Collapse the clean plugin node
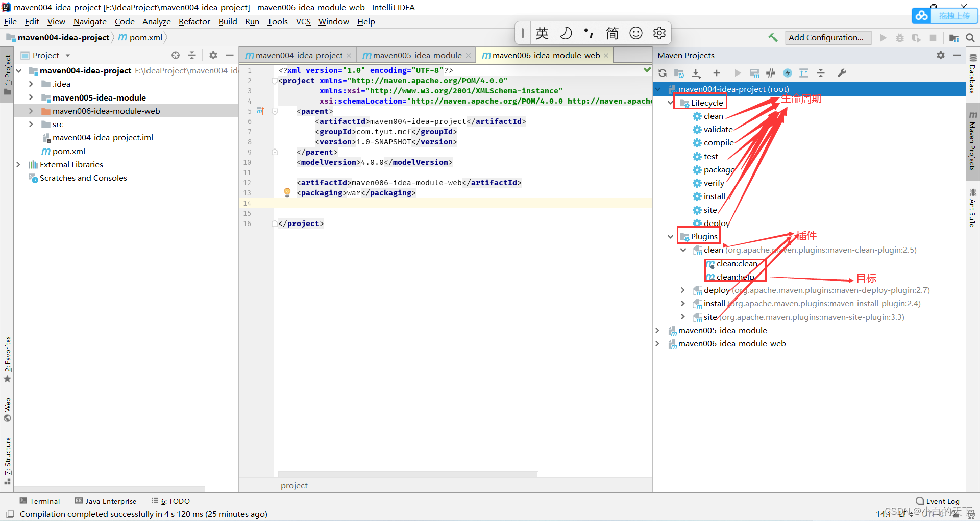The image size is (980, 521). click(x=683, y=250)
